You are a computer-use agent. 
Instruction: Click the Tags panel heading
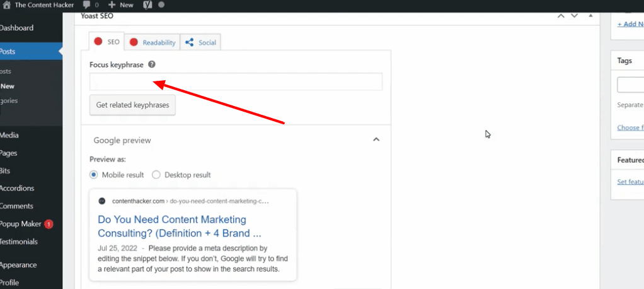pos(624,61)
